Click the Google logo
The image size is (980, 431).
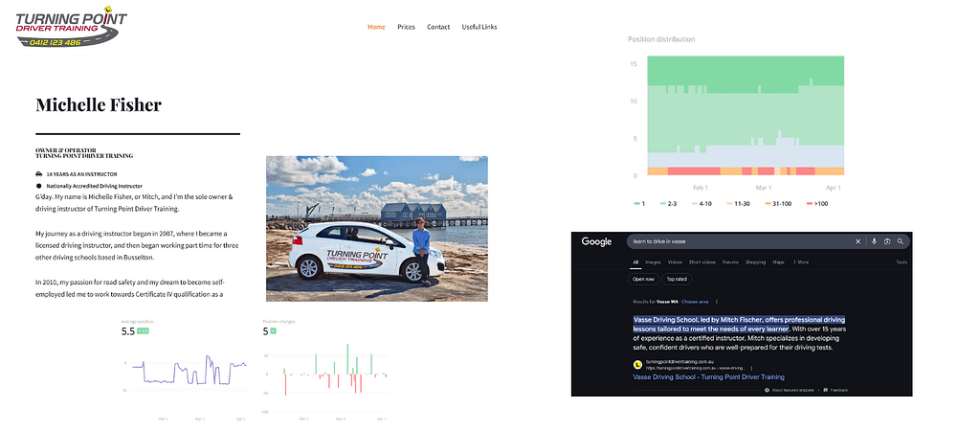596,241
